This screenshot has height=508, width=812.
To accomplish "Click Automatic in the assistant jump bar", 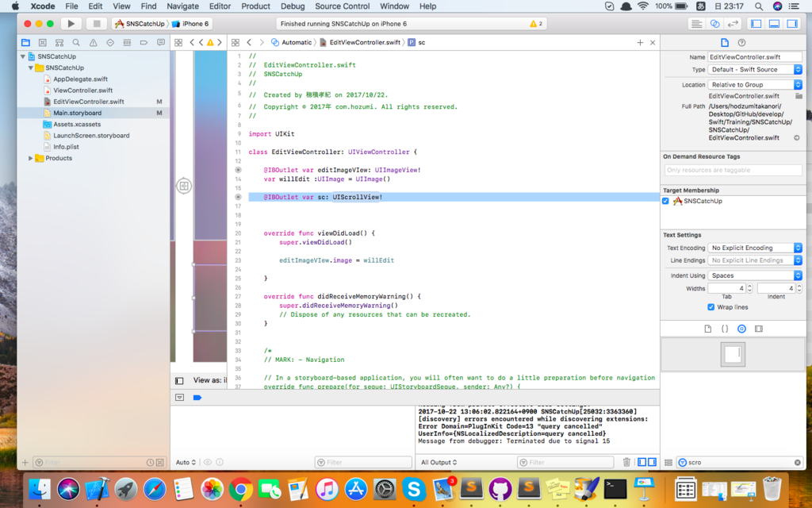I will [292, 43].
